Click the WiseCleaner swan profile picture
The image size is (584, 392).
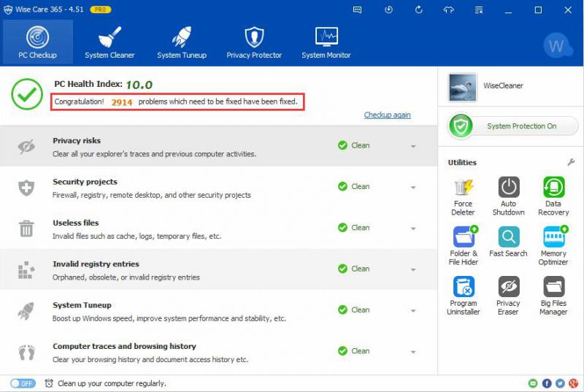(x=462, y=87)
